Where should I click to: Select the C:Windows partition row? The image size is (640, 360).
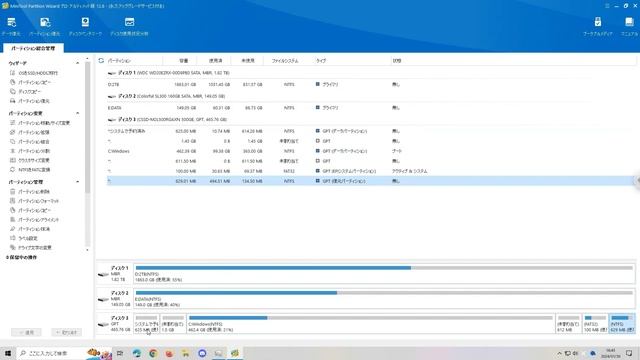tap(371, 151)
